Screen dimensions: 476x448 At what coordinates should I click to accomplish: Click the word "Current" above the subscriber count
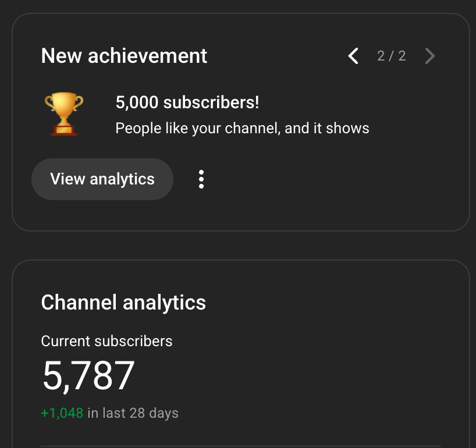point(65,341)
